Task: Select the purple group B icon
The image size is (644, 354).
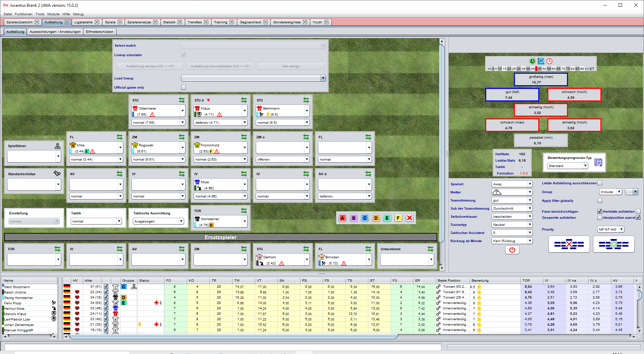Action: (354, 218)
